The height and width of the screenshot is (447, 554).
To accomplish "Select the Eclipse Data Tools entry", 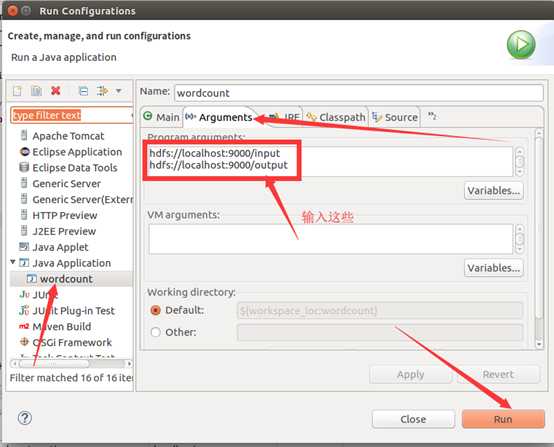I will (75, 167).
